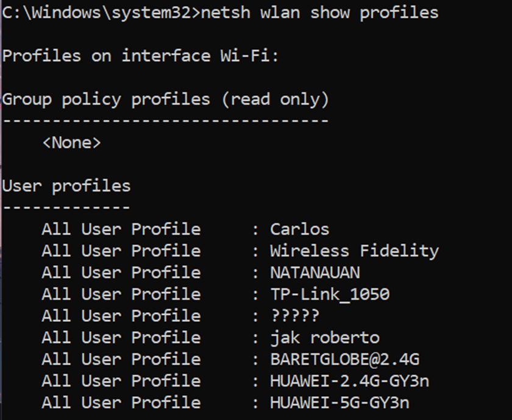Click the 'TP-Link_1050' profile name
The image size is (512, 420).
pos(330,294)
